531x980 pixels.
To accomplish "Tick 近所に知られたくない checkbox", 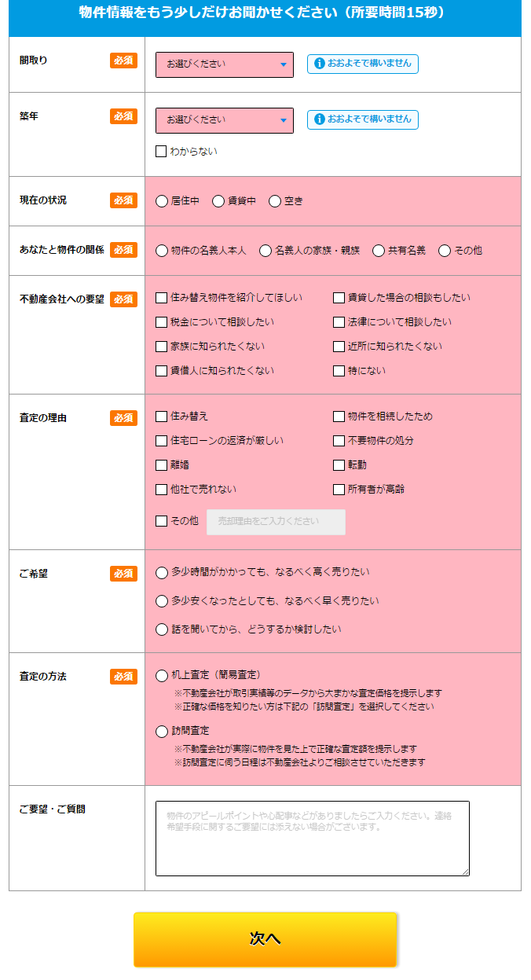I will coord(339,347).
